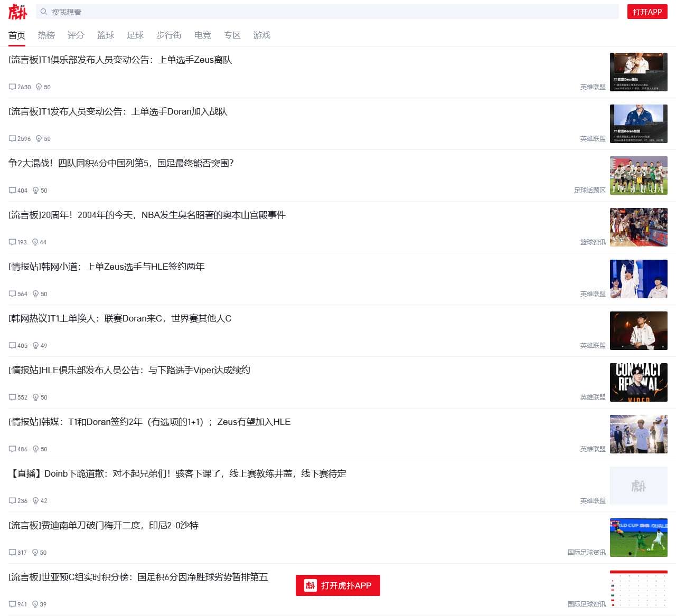Click the 打开APP button

click(647, 11)
